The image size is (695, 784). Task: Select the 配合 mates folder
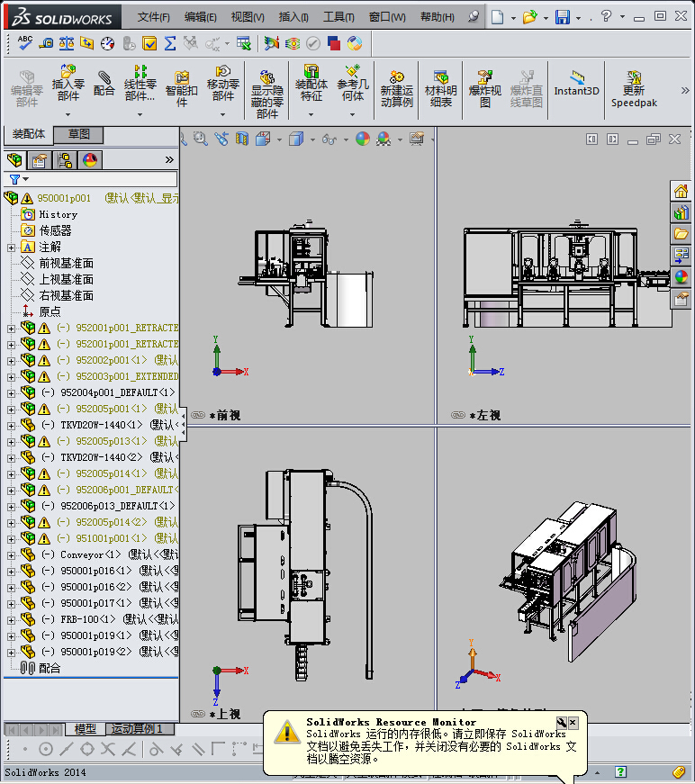[49, 668]
